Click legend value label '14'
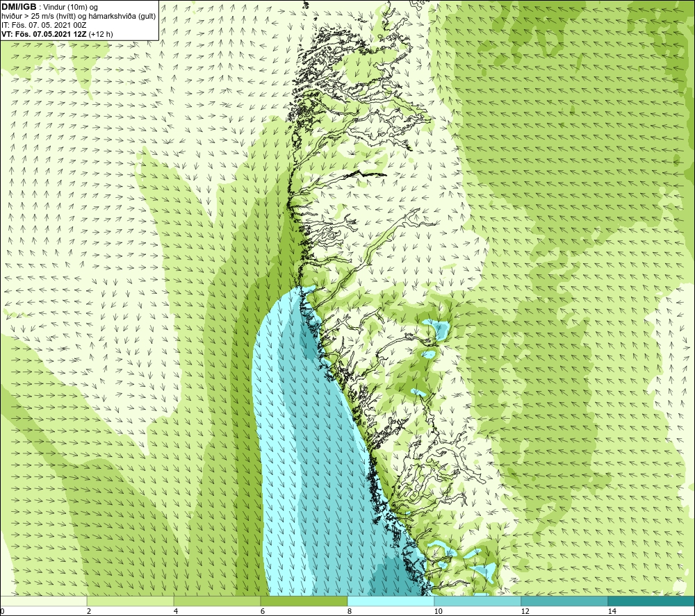 [612, 612]
